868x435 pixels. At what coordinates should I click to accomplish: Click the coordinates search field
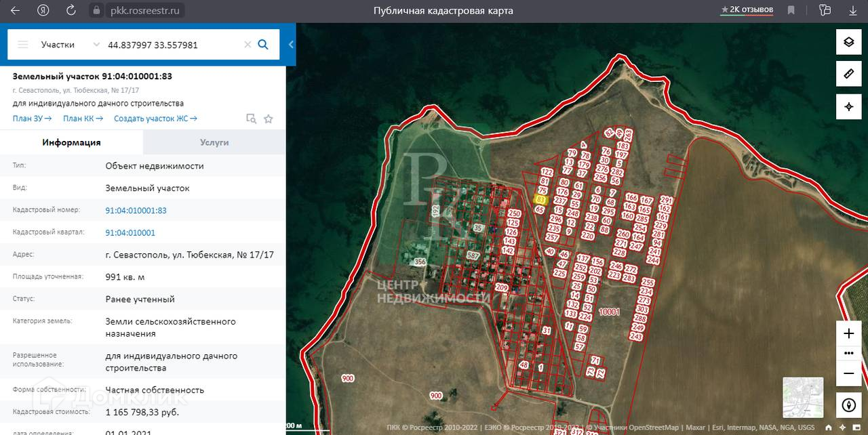(173, 45)
